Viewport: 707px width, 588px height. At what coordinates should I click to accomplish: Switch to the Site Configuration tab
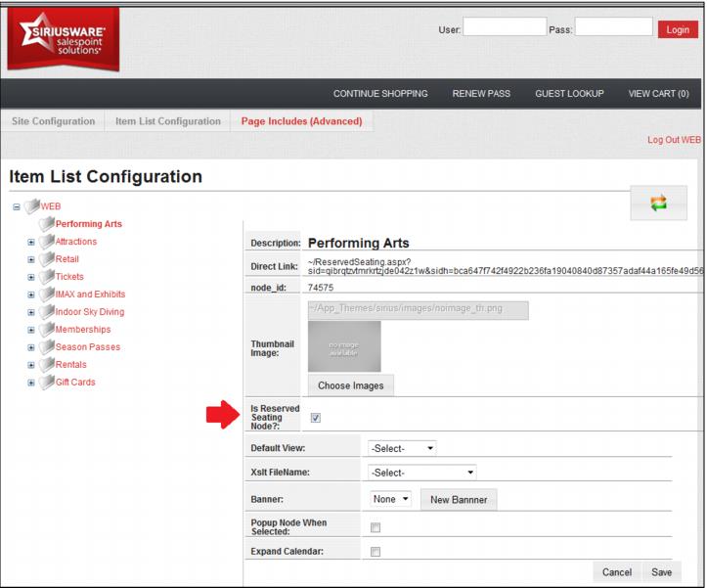click(51, 121)
